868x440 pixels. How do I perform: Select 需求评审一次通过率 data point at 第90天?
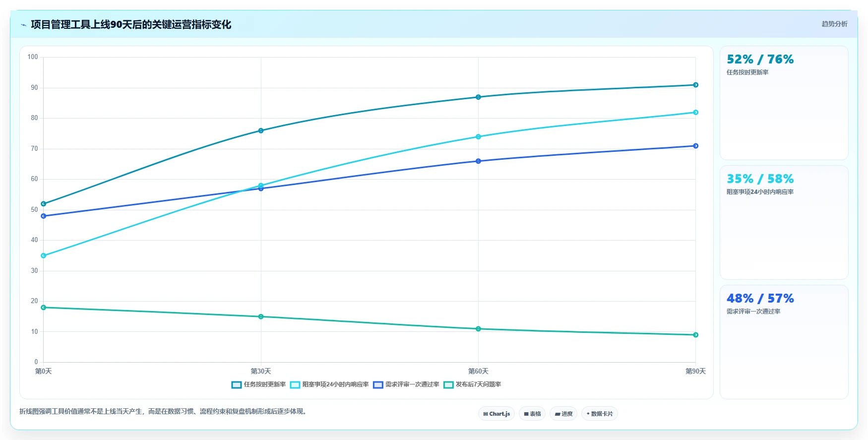click(695, 146)
